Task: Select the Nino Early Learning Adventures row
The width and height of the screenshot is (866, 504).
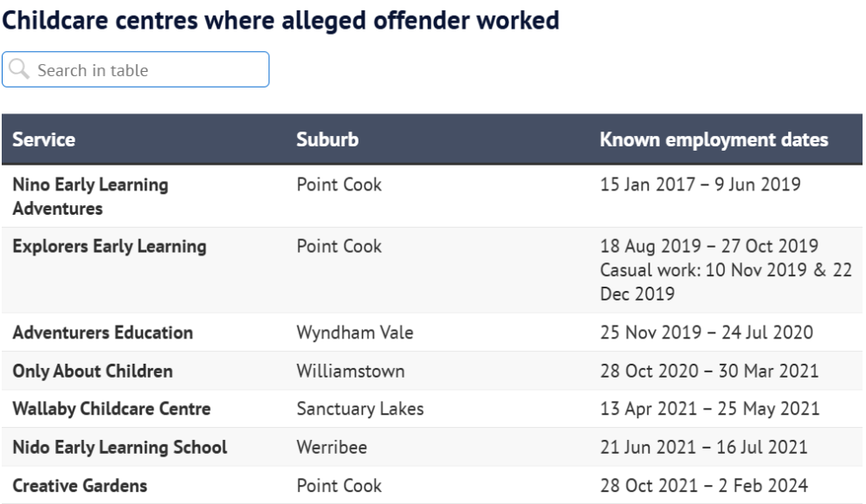Action: [x=432, y=196]
